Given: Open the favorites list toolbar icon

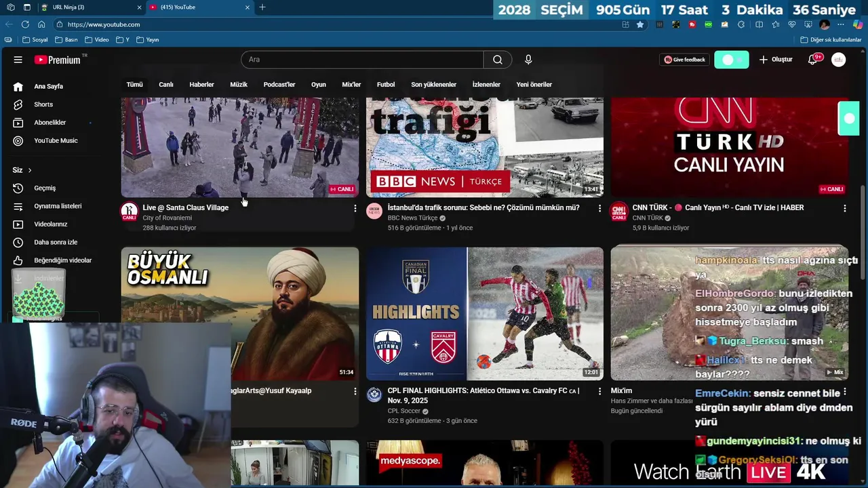Looking at the screenshot, I should coord(775,24).
